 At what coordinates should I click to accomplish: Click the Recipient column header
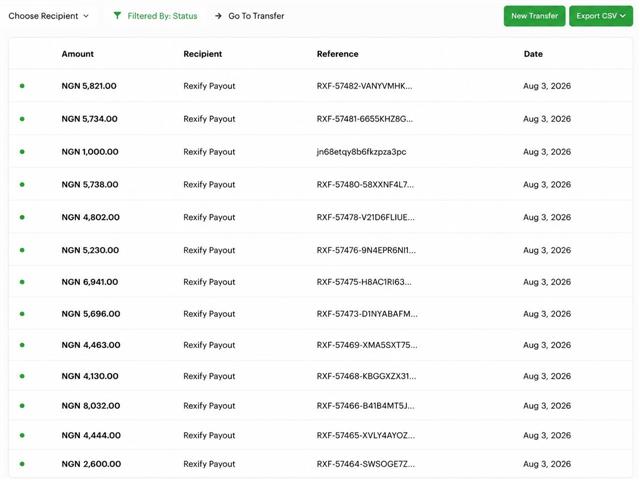point(202,54)
